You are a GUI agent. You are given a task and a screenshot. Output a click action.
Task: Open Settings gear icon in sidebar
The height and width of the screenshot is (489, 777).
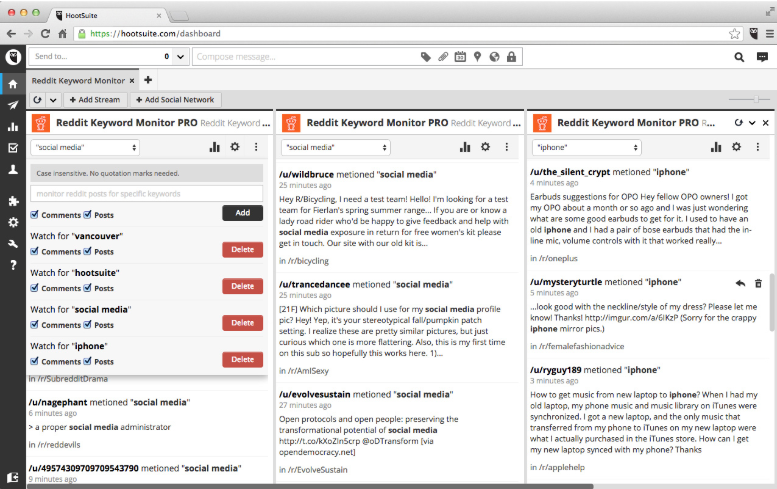coord(13,222)
